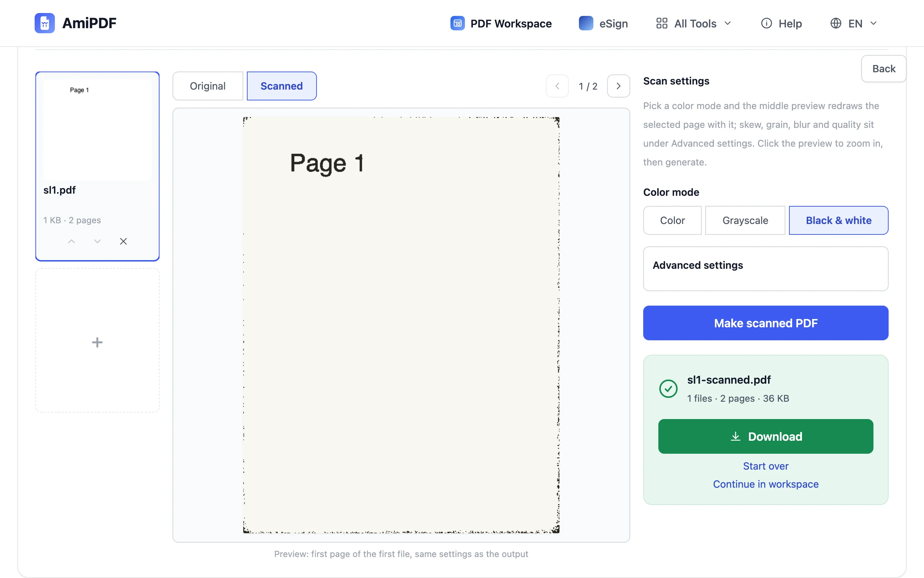Screen dimensions: 924x578
Task: Click Start over link
Action: pyautogui.click(x=766, y=466)
